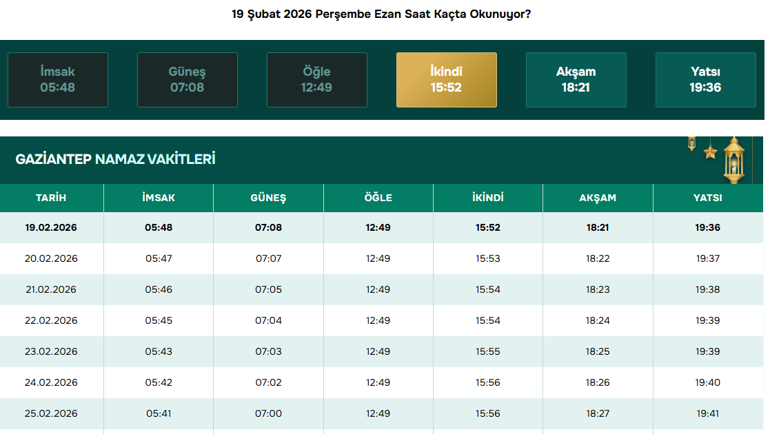
Task: Click the Yatsı 19:36 time card
Action: 706,80
